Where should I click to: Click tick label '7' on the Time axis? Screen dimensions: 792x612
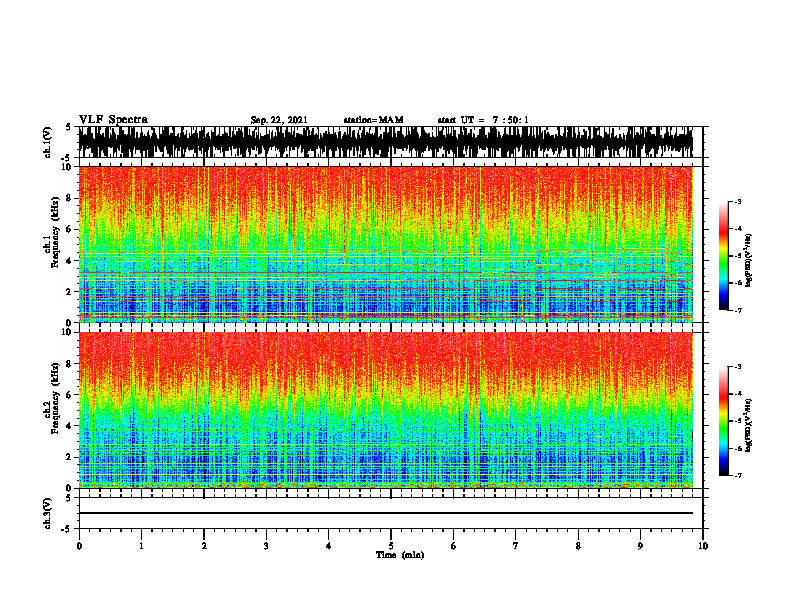pyautogui.click(x=516, y=546)
